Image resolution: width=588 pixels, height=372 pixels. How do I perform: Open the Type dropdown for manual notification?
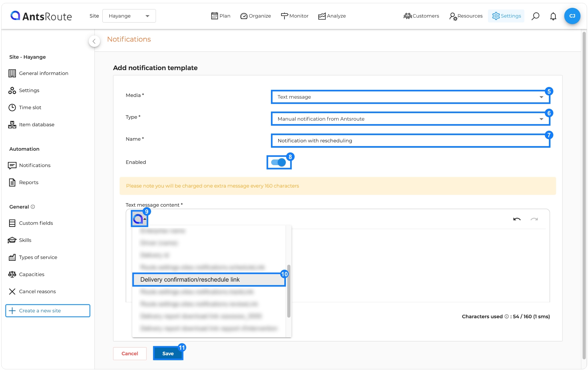[410, 119]
